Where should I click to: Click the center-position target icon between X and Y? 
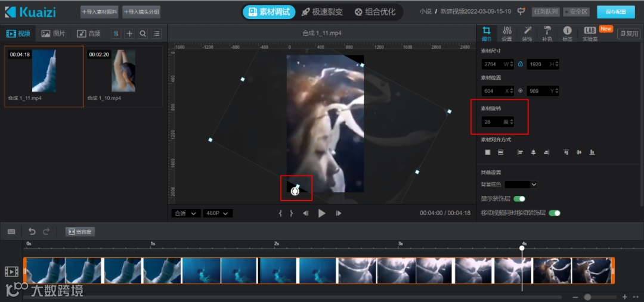coord(521,91)
